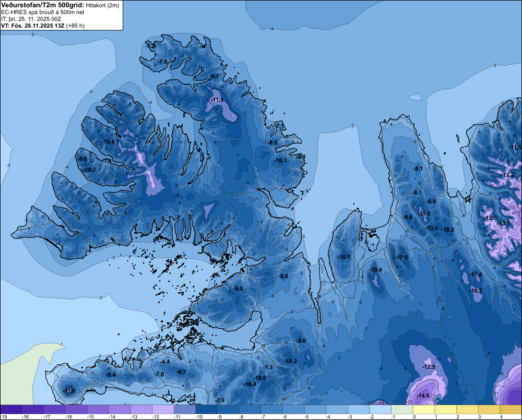Image resolution: width=522 pixels, height=420 pixels.
Task: Click the -13.1 temperature label
Action: coord(503,224)
